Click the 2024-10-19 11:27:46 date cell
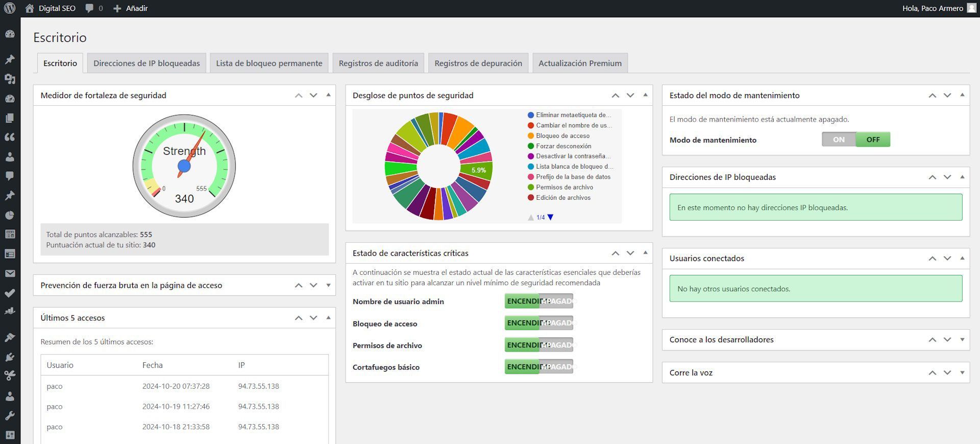Screen dimensions: 980x444 (176, 407)
